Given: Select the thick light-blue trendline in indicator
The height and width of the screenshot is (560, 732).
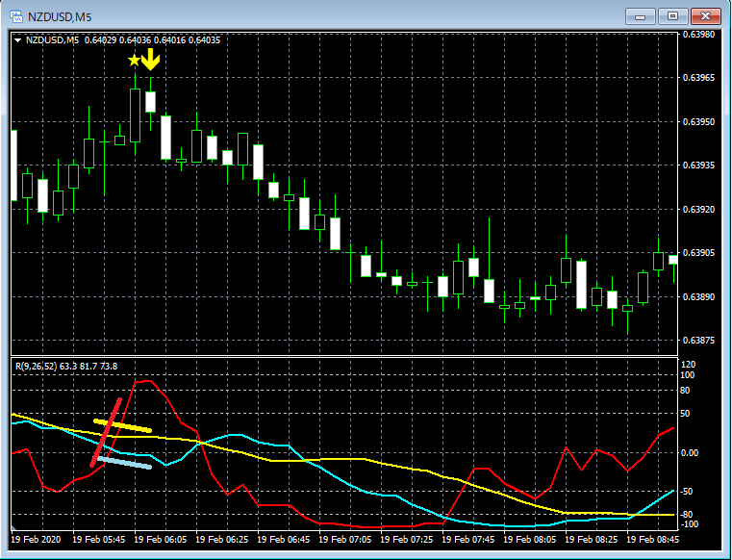Looking at the screenshot, I should (124, 463).
